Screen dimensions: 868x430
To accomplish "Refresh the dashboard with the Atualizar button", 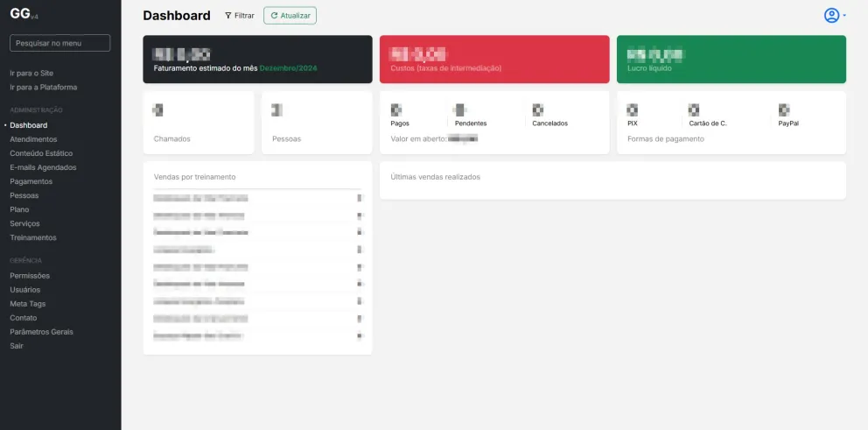I will click(290, 16).
